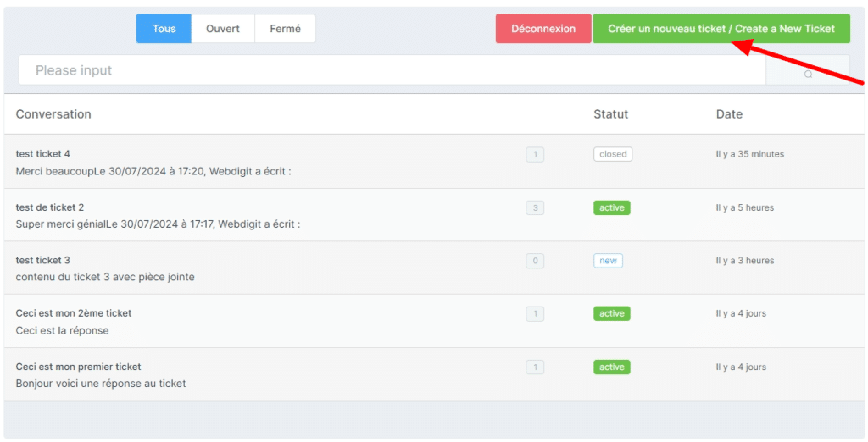Open Ceci est mon 2ème ticket
The width and height of the screenshot is (868, 442).
pos(74,313)
